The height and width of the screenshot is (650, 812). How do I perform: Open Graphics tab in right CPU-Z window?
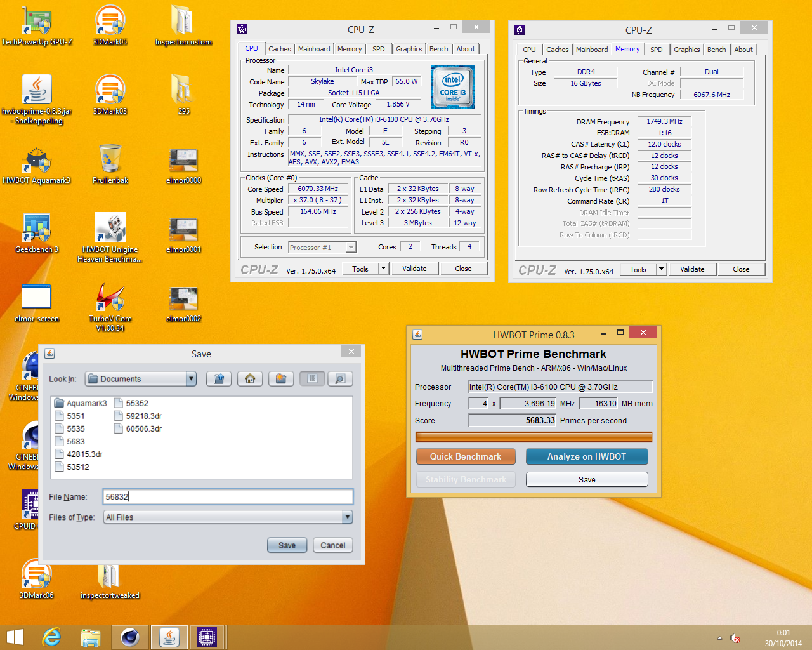pyautogui.click(x=687, y=50)
